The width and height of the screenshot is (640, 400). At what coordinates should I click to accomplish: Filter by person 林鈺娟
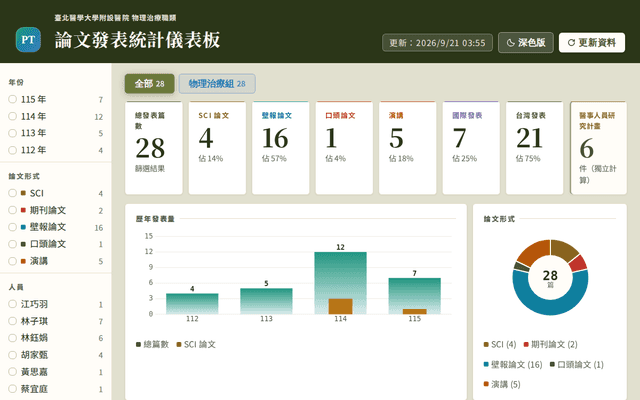point(56,338)
